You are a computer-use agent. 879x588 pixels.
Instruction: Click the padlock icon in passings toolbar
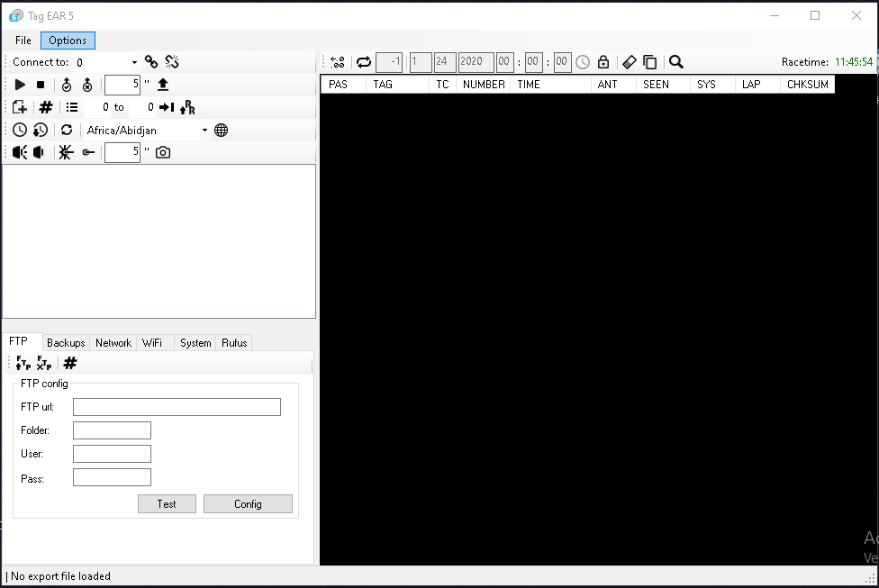click(x=603, y=62)
